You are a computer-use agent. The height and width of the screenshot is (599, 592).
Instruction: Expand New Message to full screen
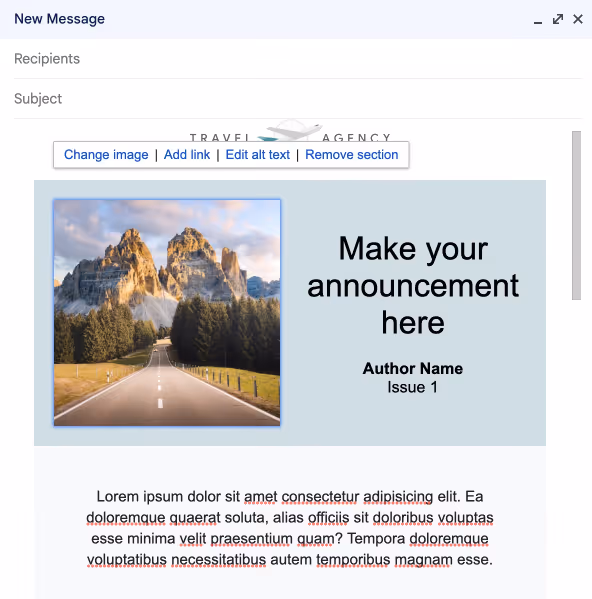tap(558, 19)
